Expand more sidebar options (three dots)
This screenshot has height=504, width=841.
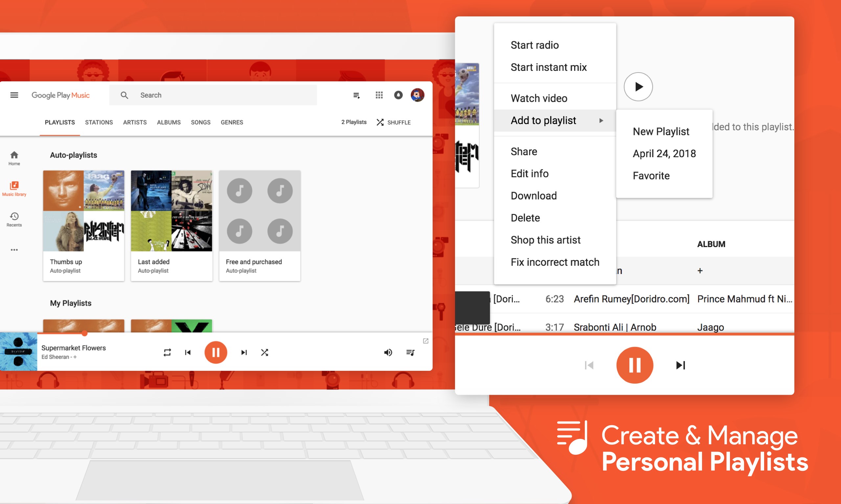[x=14, y=250]
